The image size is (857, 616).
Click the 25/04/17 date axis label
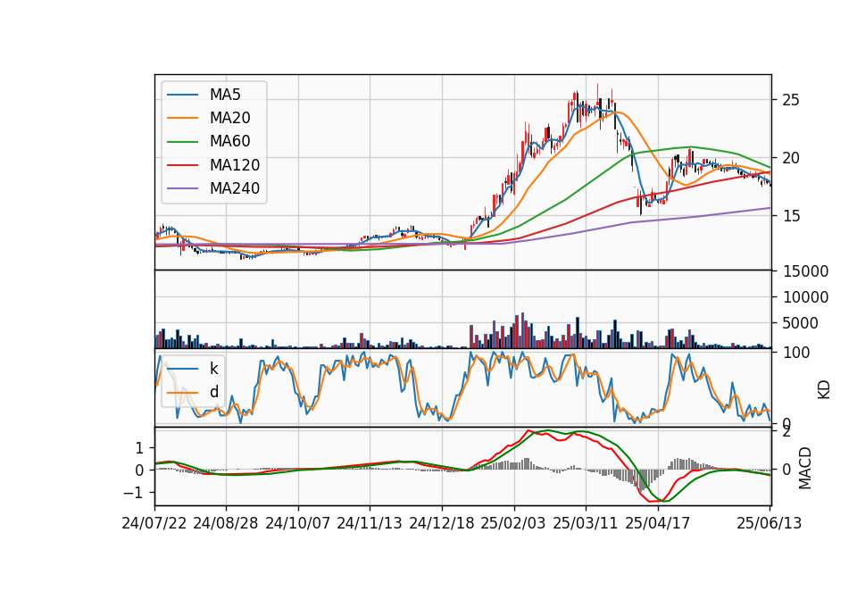pyautogui.click(x=658, y=523)
